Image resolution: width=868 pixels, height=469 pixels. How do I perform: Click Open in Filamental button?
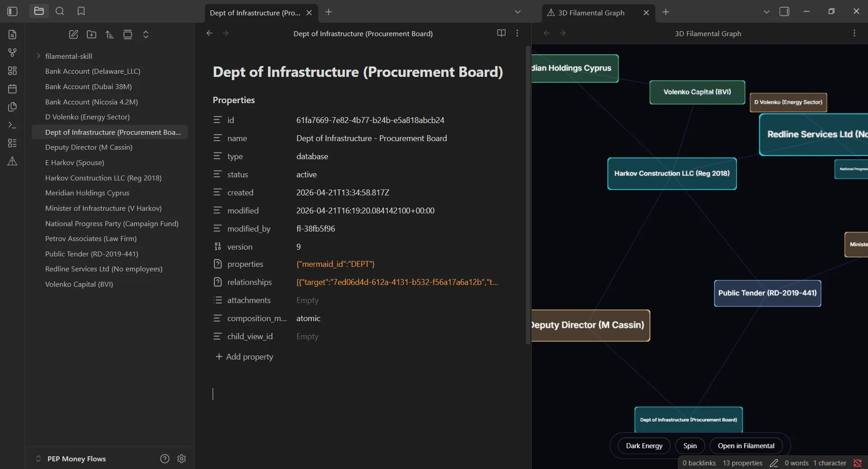(746, 445)
